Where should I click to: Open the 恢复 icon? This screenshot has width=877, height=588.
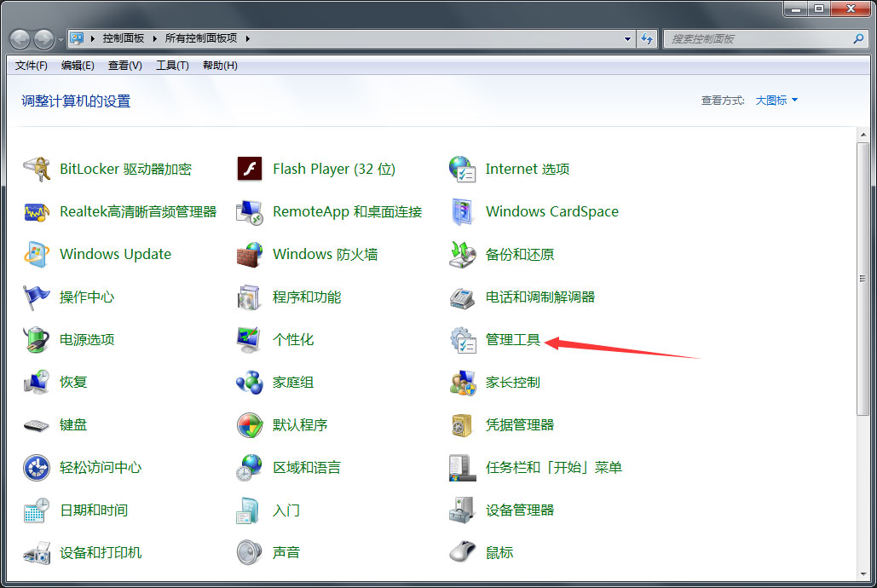tap(37, 382)
